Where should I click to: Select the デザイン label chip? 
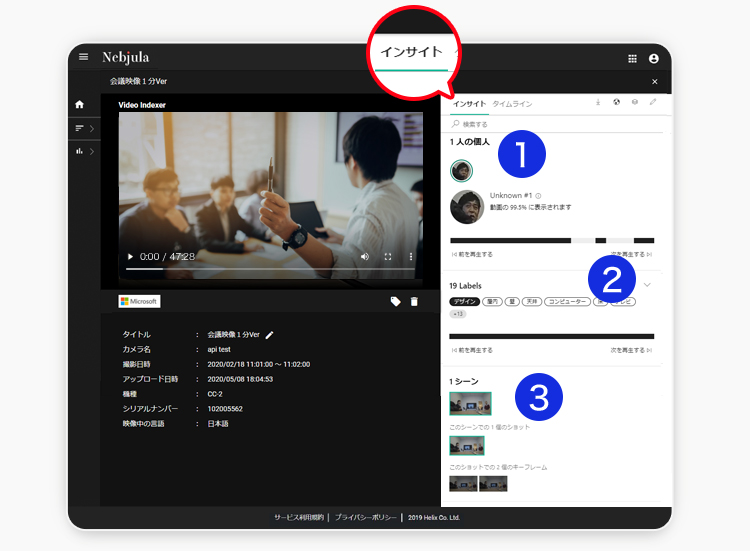pyautogui.click(x=464, y=301)
